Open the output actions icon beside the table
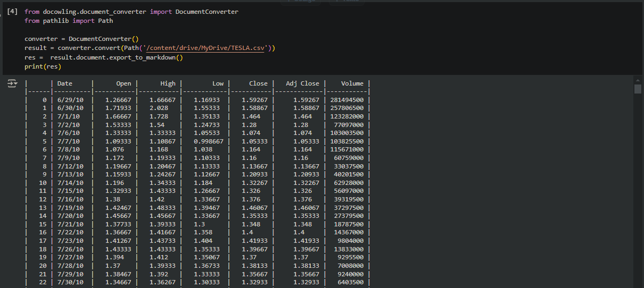This screenshot has height=288, width=644. (12, 84)
